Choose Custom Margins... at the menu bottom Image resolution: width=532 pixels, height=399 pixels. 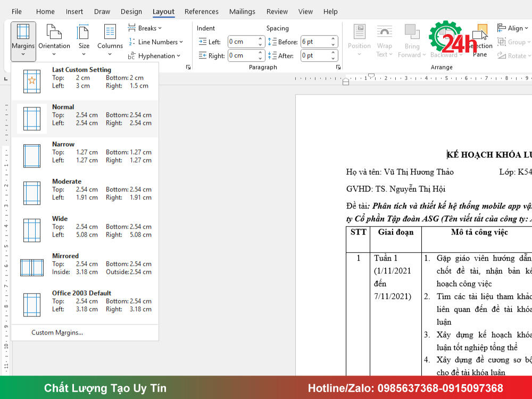point(57,332)
